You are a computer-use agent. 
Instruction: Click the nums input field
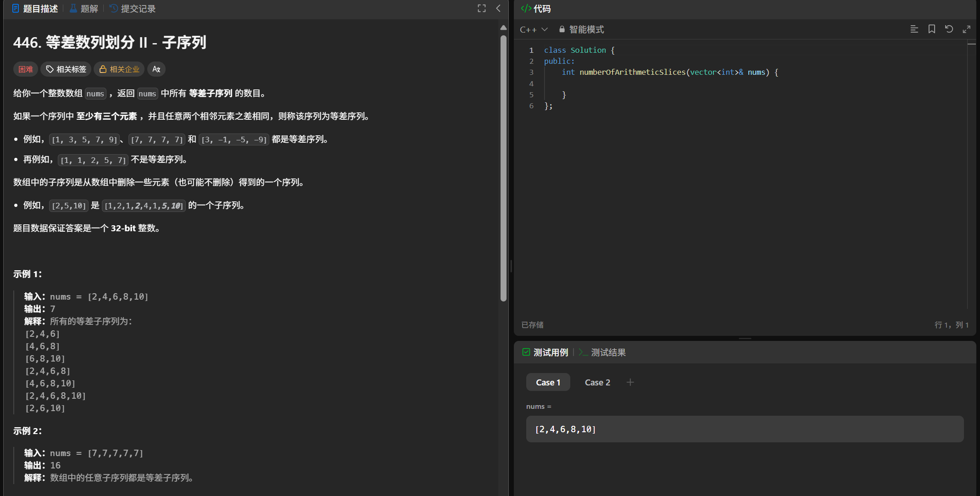pyautogui.click(x=744, y=429)
